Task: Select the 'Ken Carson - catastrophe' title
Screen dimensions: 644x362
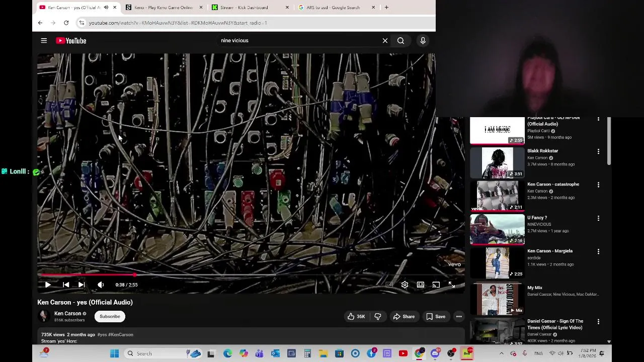Action: 553,184
